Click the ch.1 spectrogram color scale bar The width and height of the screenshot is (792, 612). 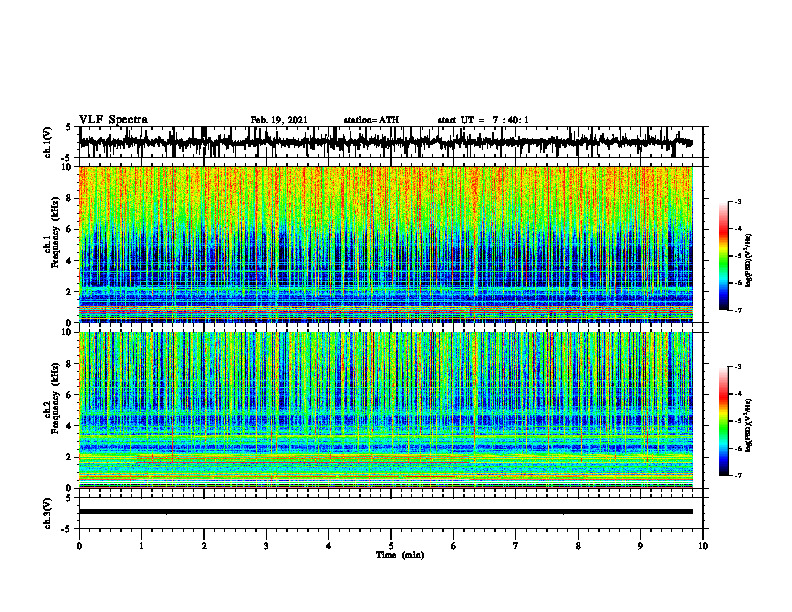click(x=724, y=256)
